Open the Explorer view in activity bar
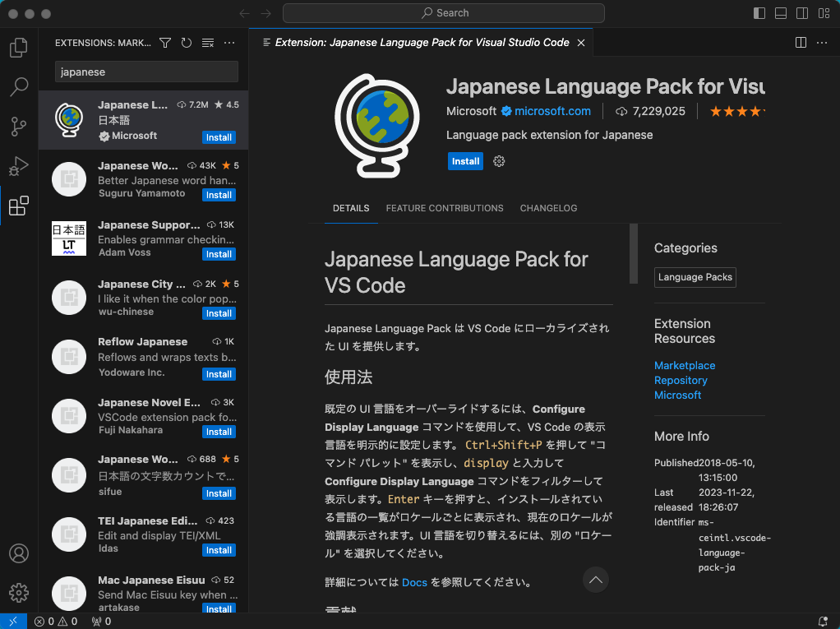840x629 pixels. click(x=18, y=49)
